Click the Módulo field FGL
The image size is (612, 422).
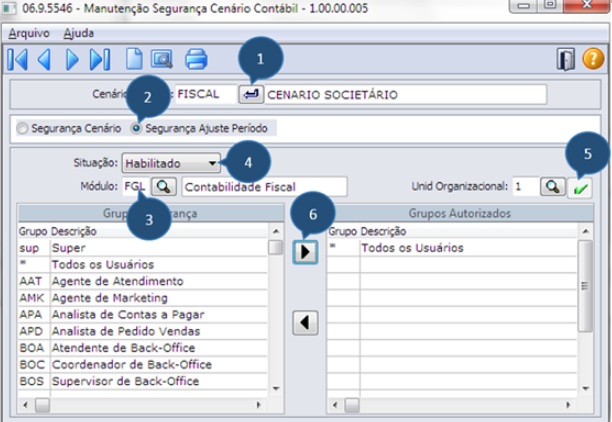tap(135, 187)
